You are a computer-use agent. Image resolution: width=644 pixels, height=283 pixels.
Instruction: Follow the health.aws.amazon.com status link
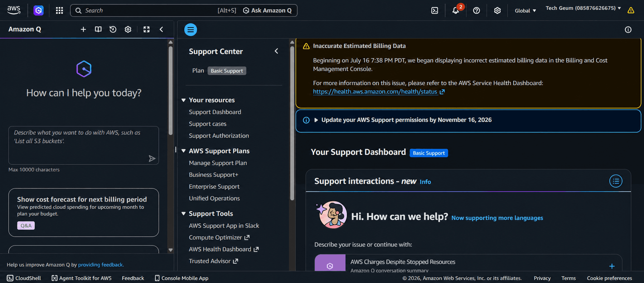pos(375,92)
